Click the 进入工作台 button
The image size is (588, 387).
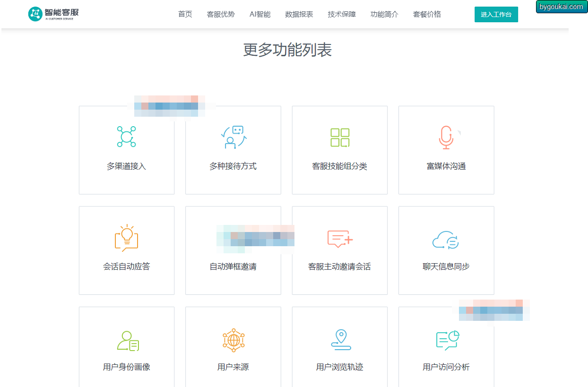pyautogui.click(x=496, y=15)
